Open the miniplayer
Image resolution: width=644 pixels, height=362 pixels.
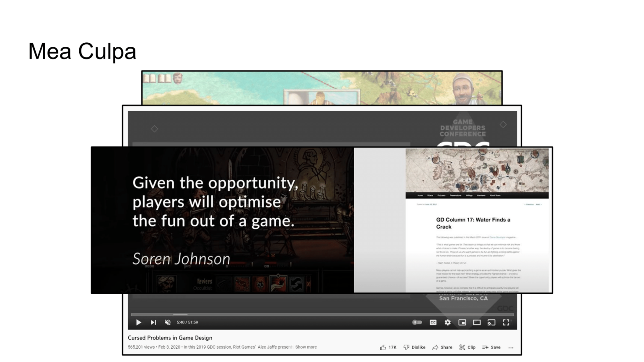[462, 322]
